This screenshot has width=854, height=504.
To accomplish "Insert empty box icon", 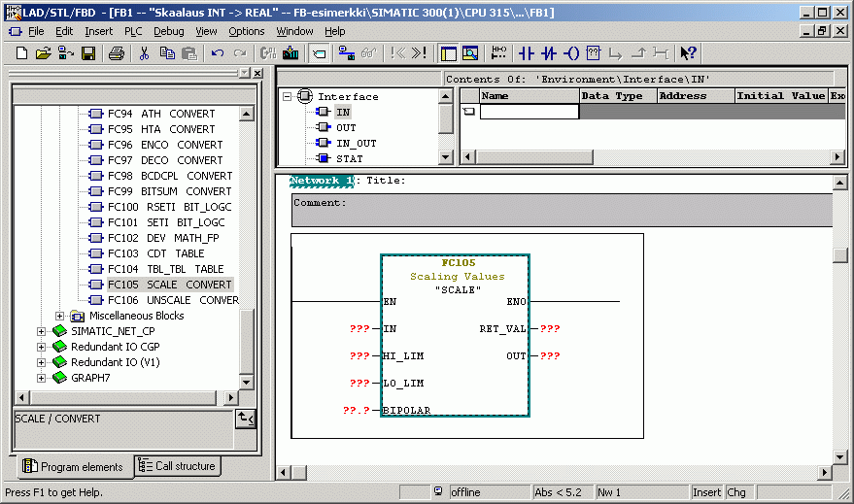I will [x=593, y=53].
